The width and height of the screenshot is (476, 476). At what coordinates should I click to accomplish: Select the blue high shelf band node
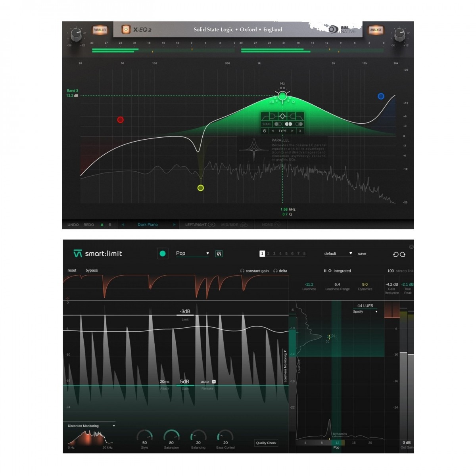[x=381, y=96]
